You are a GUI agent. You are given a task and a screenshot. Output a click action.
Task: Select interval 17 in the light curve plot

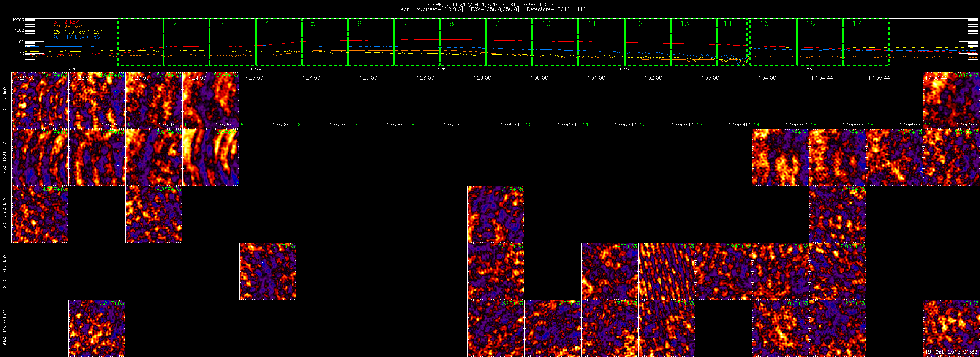pos(866,42)
